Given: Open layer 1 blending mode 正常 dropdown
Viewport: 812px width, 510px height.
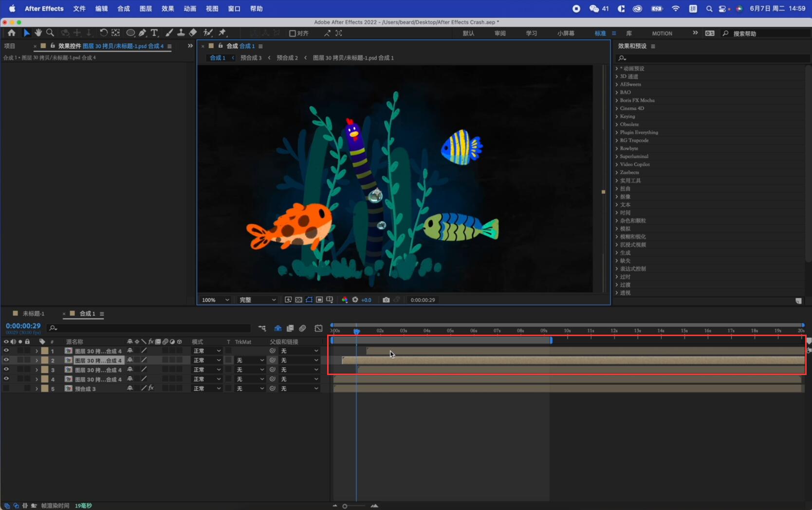Looking at the screenshot, I should tap(207, 351).
